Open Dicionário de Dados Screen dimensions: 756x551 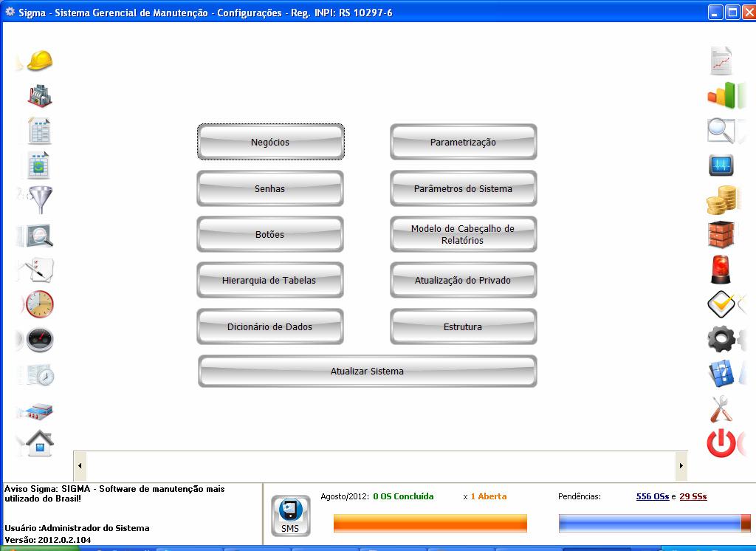[x=270, y=326]
